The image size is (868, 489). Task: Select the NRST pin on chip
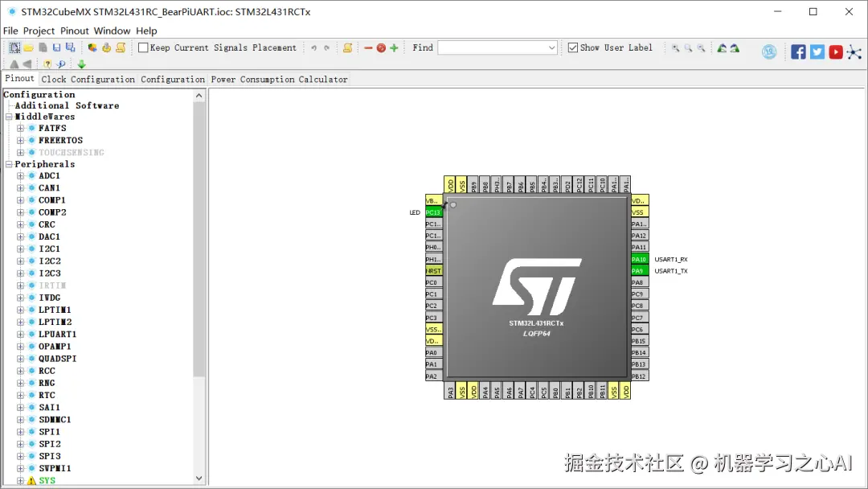point(433,271)
